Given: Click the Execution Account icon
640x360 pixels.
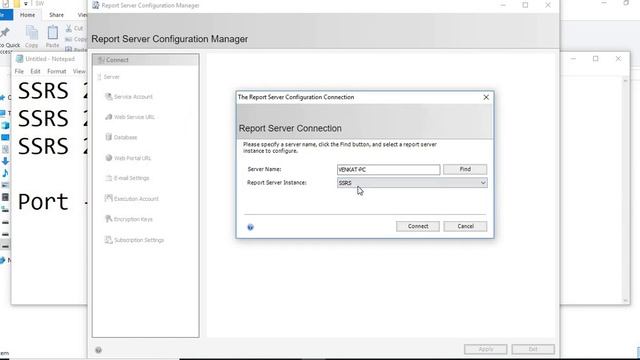Looking at the screenshot, I should pos(109,198).
